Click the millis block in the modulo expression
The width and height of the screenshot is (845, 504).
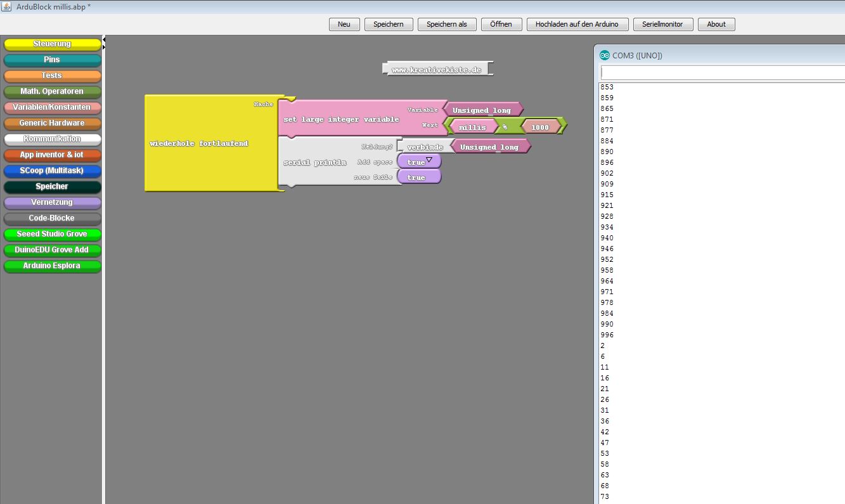(x=472, y=127)
